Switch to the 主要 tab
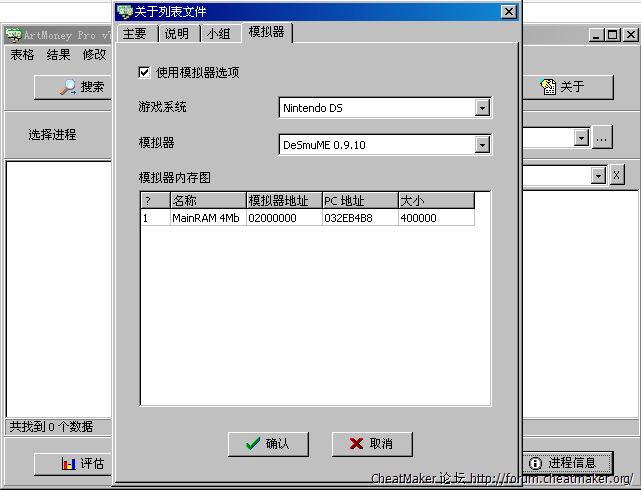 pos(135,34)
